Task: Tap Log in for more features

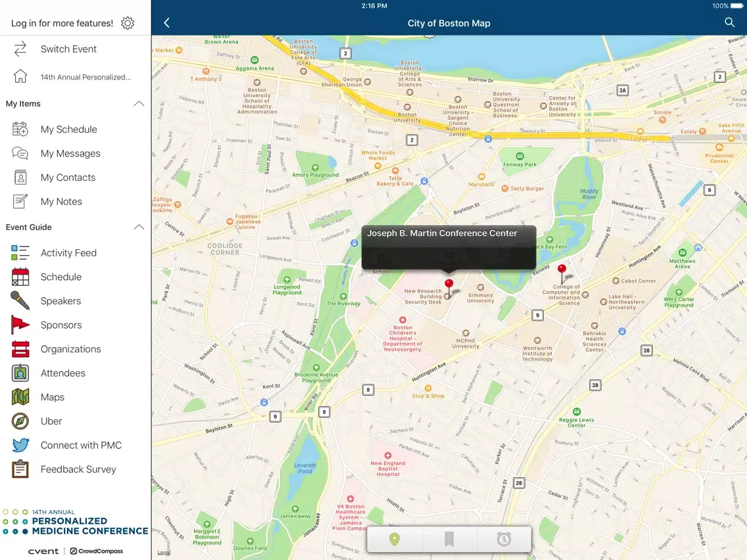Action: point(62,23)
